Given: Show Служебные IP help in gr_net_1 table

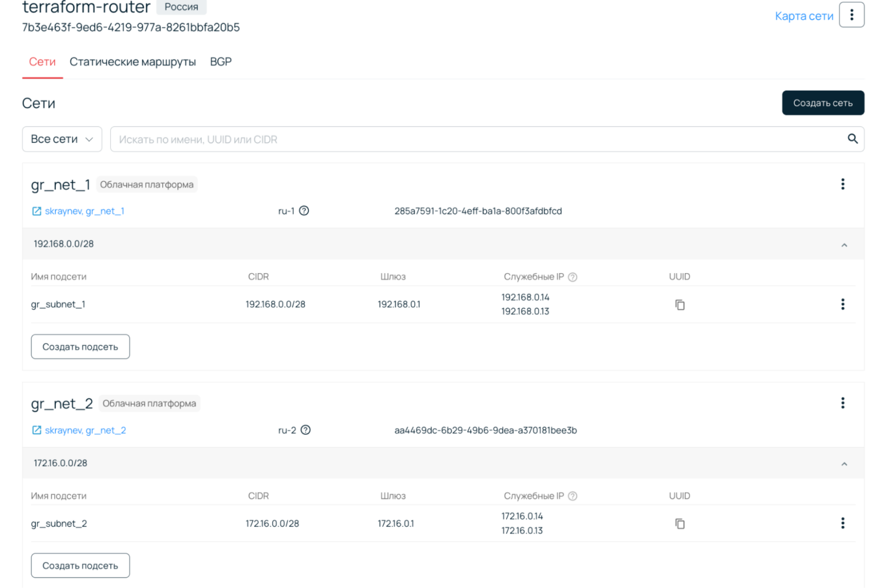Looking at the screenshot, I should pos(573,277).
